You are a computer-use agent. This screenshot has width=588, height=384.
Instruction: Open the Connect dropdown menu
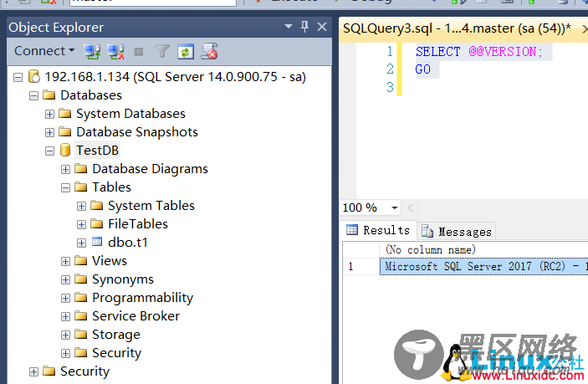pyautogui.click(x=44, y=51)
